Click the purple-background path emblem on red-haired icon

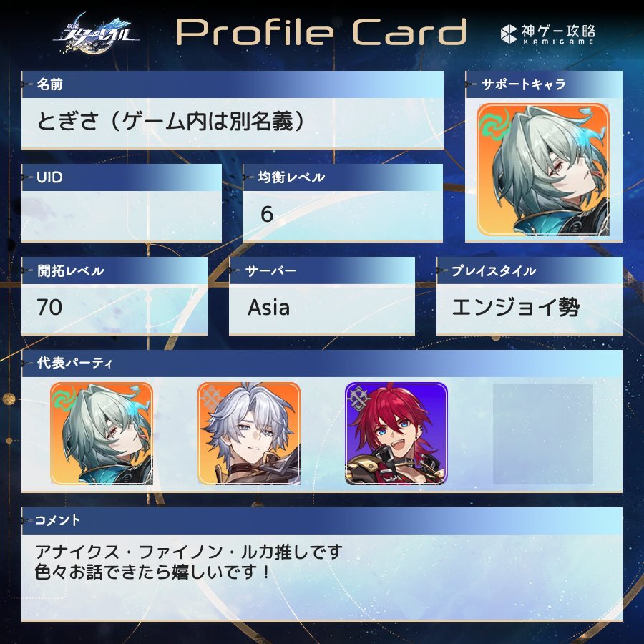click(359, 399)
